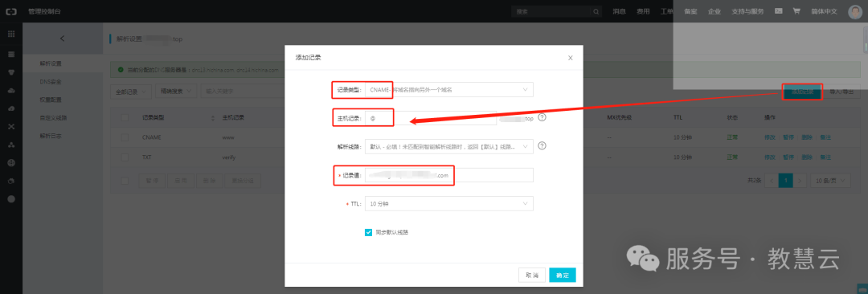Click the bulk 更换分组 button below the table

(242, 181)
